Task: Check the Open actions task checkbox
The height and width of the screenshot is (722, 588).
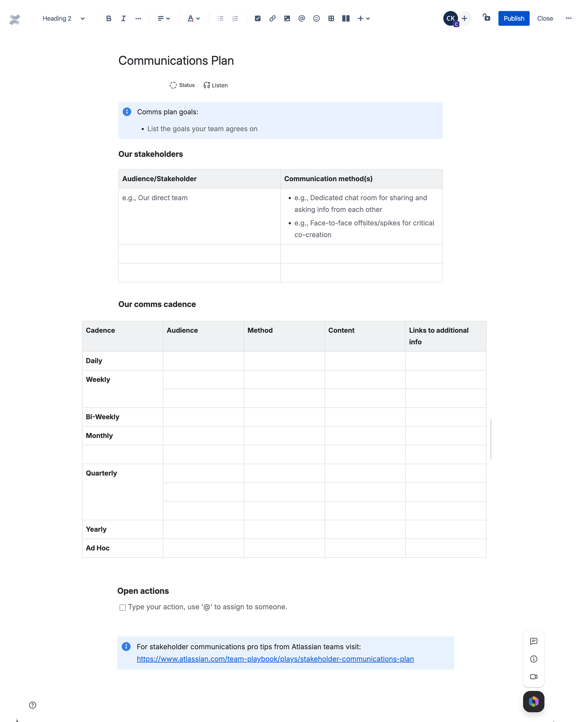Action: coord(122,607)
